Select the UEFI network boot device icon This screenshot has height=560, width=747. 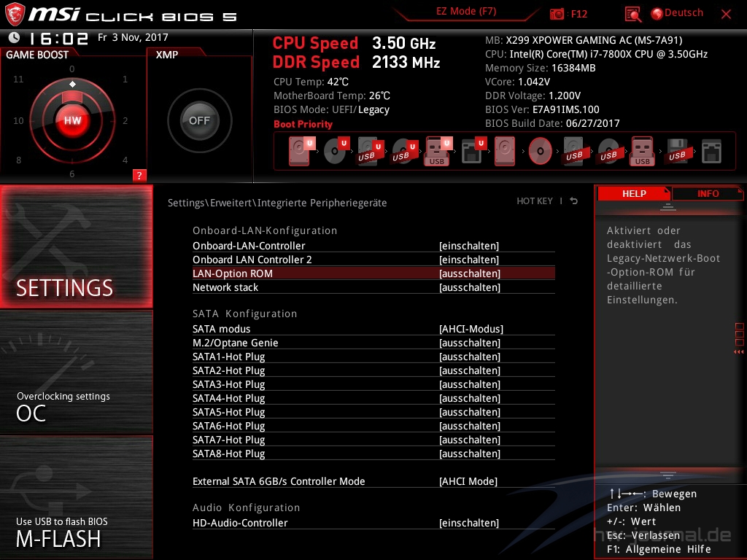pyautogui.click(x=473, y=151)
